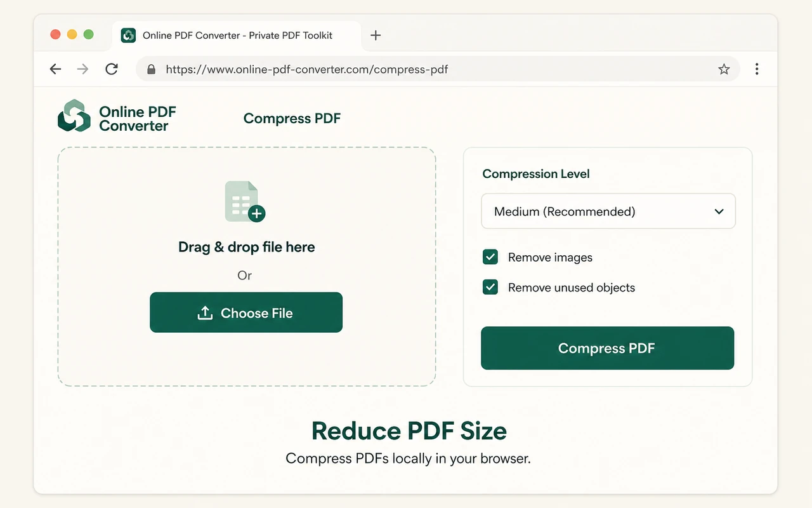812x508 pixels.
Task: Maximize the window with the green button
Action: click(88, 34)
